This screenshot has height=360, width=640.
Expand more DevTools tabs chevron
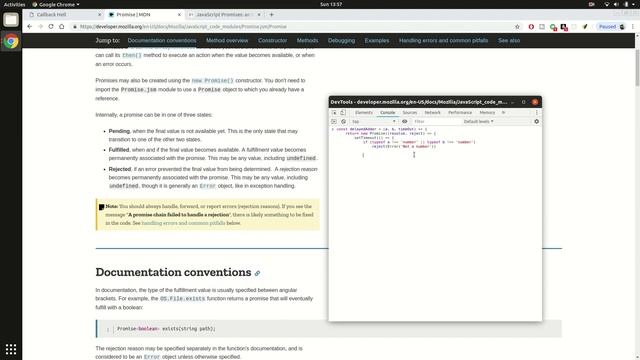click(503, 113)
